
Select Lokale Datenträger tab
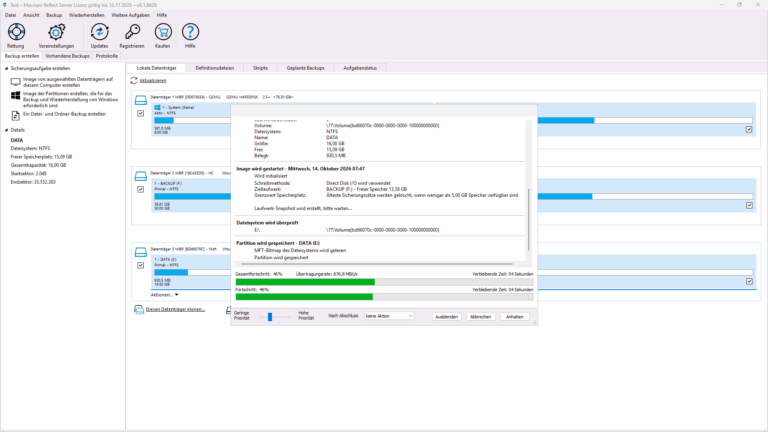[157, 68]
